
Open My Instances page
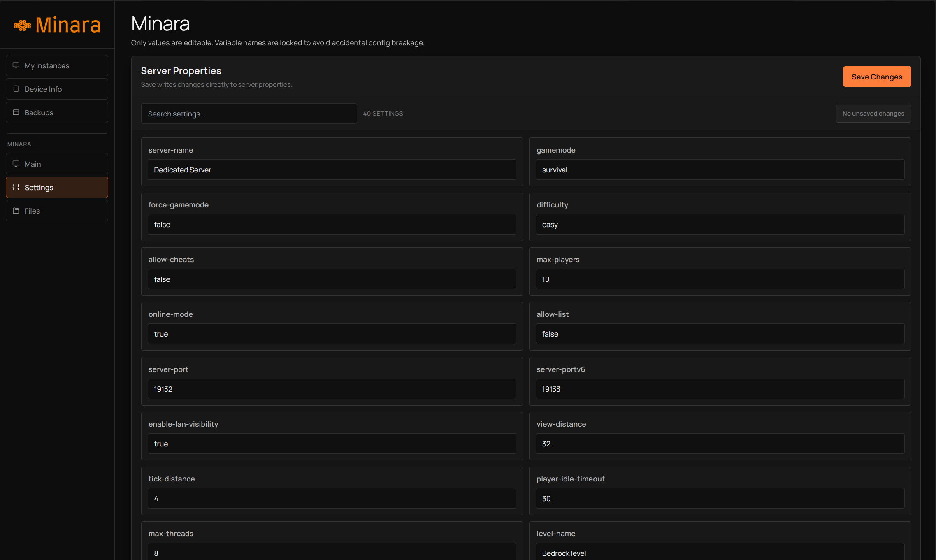[57, 65]
